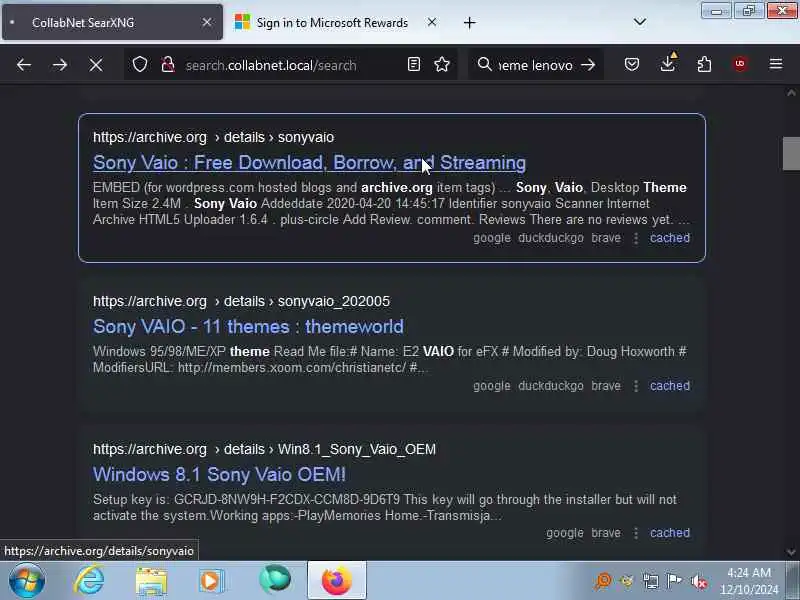800x600 pixels.
Task: Click scrollbar down arrow
Action: click(x=791, y=552)
